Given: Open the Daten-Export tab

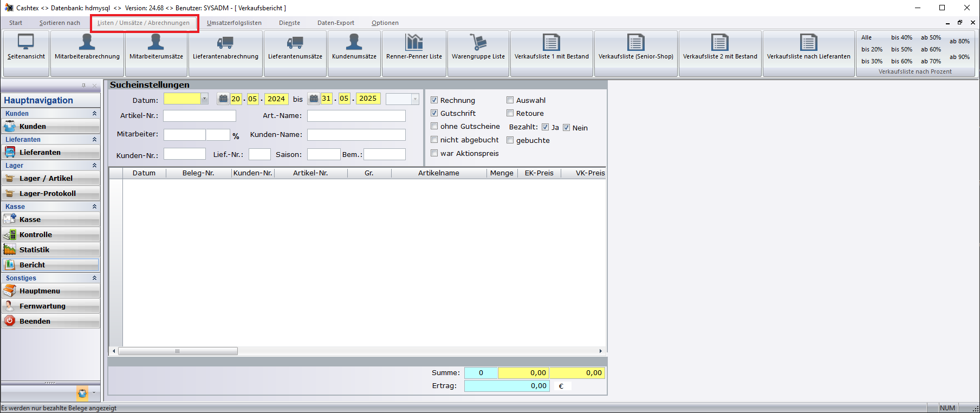Looking at the screenshot, I should click(335, 23).
